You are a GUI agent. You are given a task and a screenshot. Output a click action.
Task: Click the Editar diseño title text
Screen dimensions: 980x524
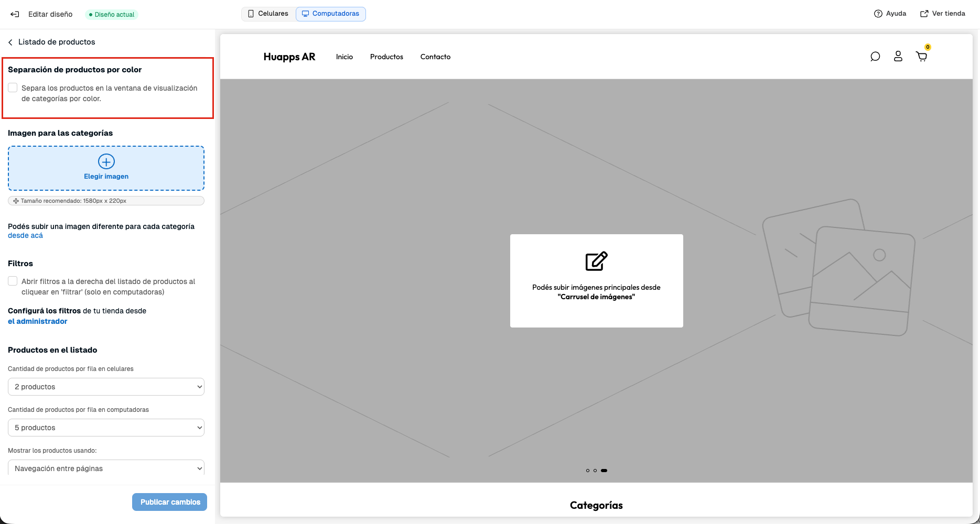(50, 14)
